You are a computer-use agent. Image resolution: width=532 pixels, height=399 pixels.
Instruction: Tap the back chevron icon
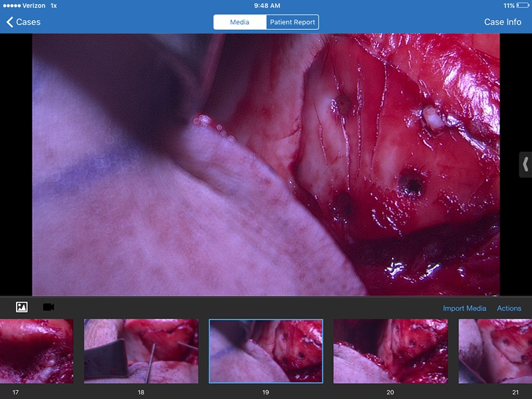pyautogui.click(x=9, y=22)
